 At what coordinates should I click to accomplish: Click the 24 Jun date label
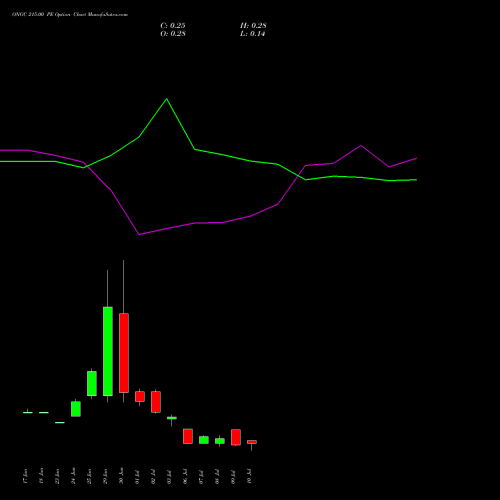pyautogui.click(x=73, y=476)
